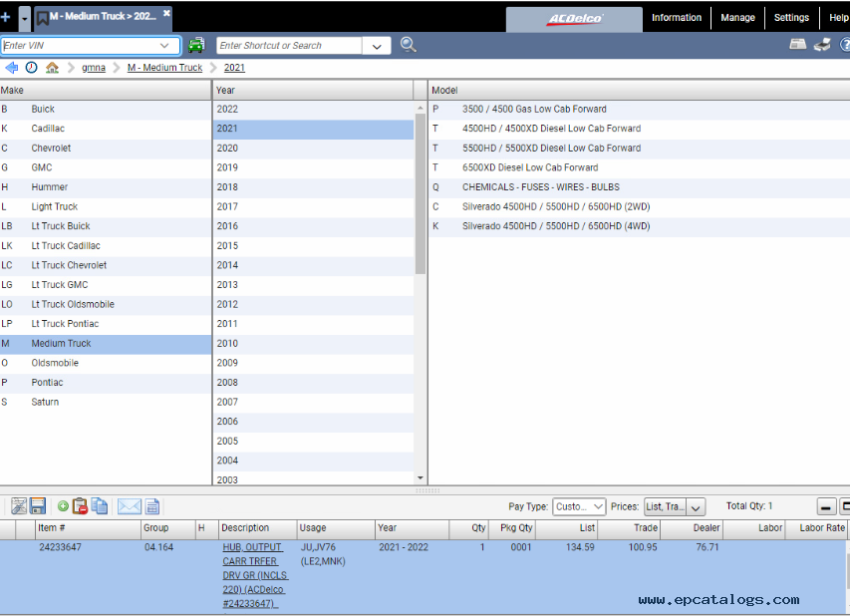Click the printer icon in top toolbar
The height and width of the screenshot is (616, 850).
[x=822, y=45]
